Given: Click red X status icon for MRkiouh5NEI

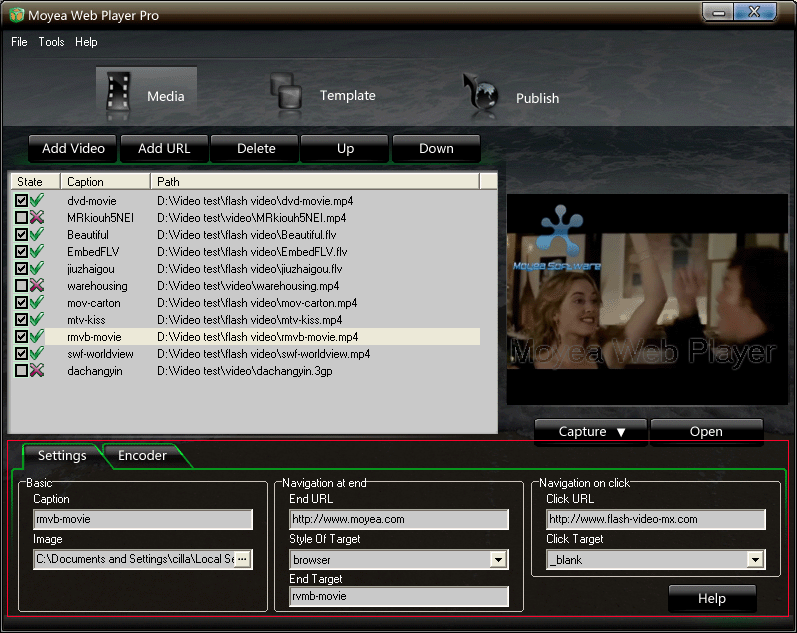Looking at the screenshot, I should (x=37, y=218).
